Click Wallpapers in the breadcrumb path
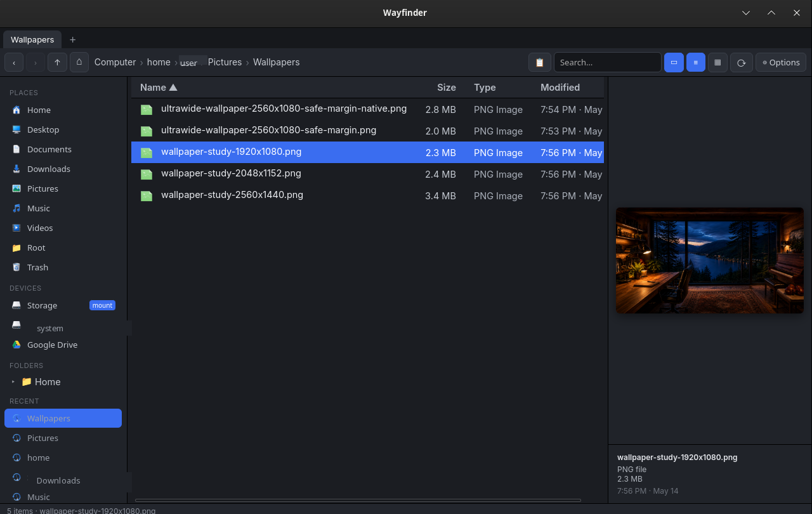The height and width of the screenshot is (514, 812). (276, 62)
